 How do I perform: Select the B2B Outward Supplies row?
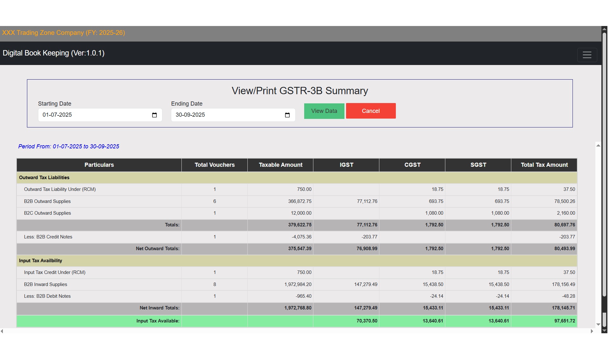coord(47,201)
